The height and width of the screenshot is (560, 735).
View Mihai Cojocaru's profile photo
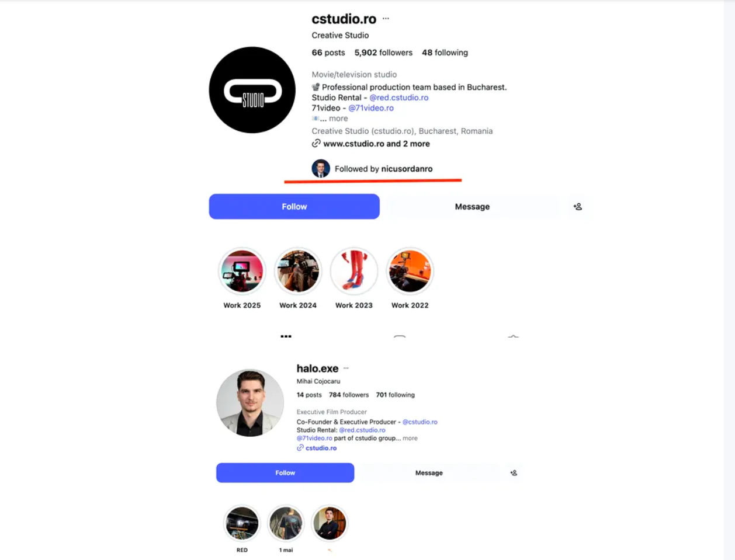pos(250,403)
